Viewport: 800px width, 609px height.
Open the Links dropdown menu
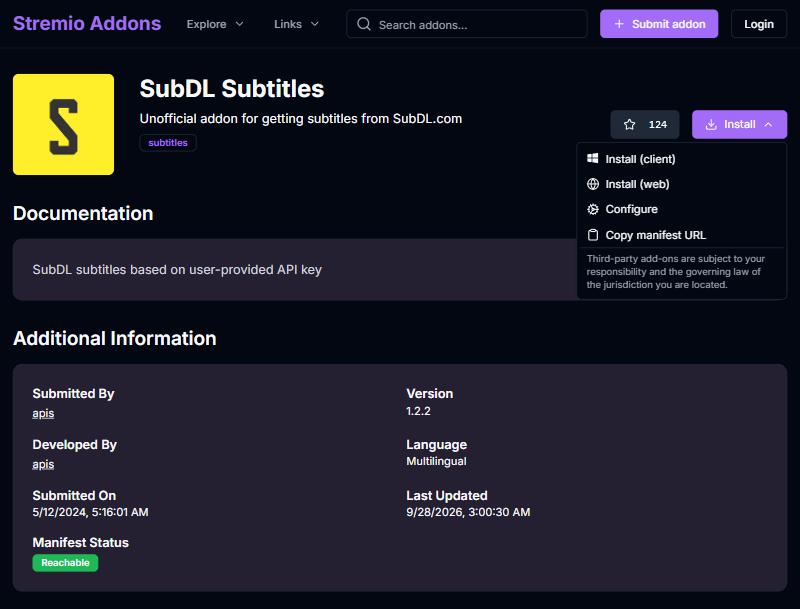tap(296, 24)
